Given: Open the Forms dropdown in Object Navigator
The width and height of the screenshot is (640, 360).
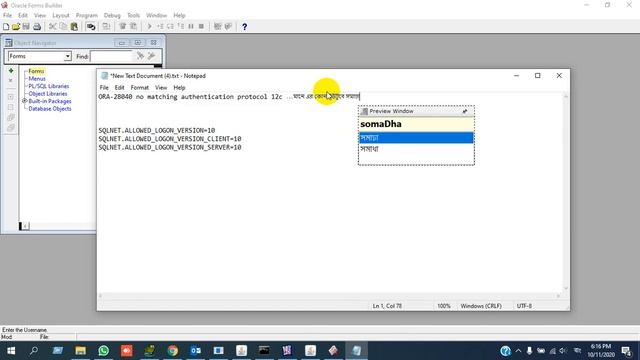Looking at the screenshot, I should 67,56.
